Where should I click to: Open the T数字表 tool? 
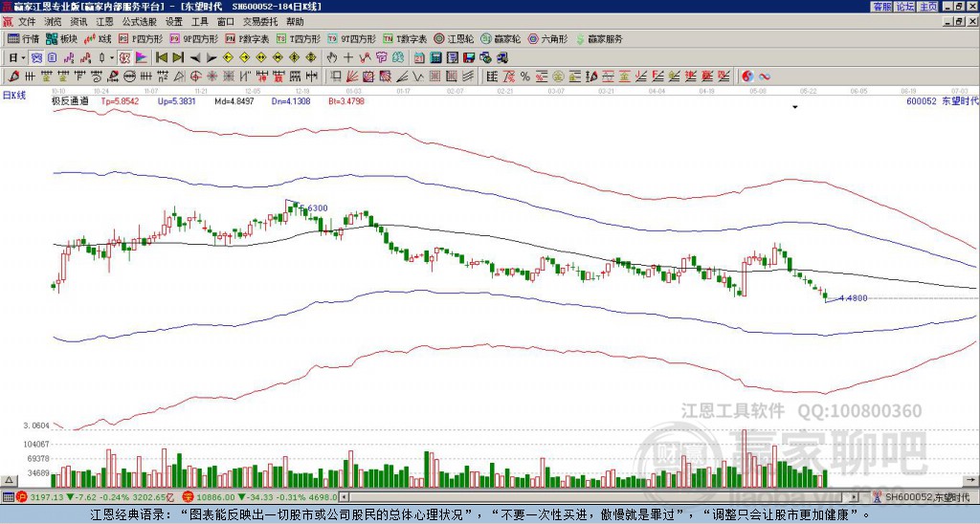pyautogui.click(x=405, y=38)
